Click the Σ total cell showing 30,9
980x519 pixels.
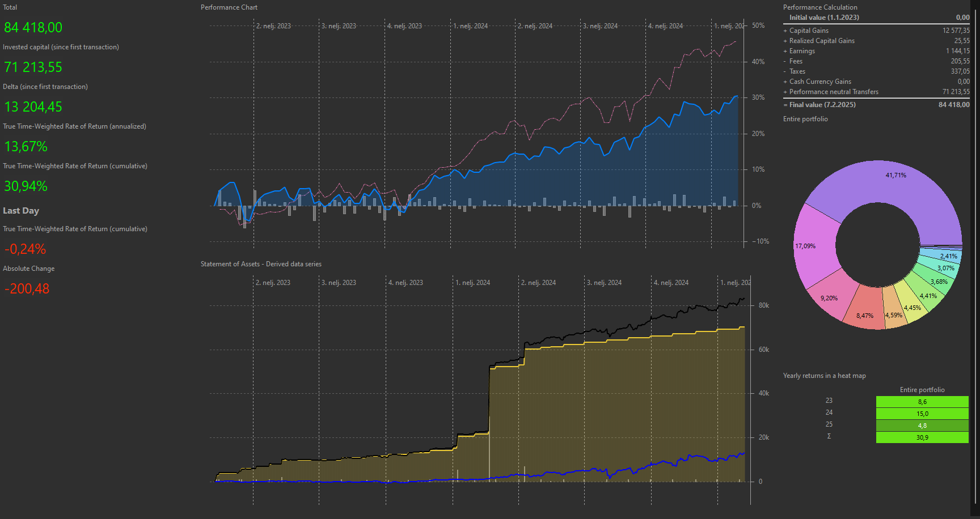click(922, 437)
